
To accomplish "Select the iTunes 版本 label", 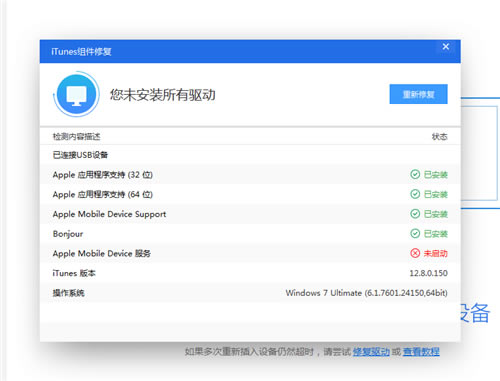I will [x=74, y=273].
